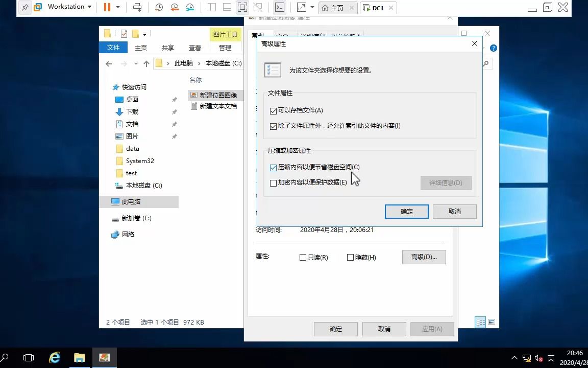Screen dimensions: 588x368
Task: Switch to the DC1 VMware tab
Action: [x=378, y=8]
